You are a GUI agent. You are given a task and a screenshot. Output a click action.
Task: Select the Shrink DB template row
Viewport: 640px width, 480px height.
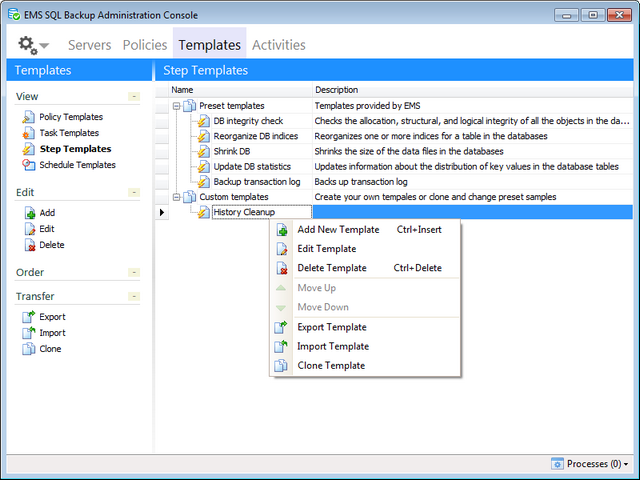pyautogui.click(x=394, y=151)
